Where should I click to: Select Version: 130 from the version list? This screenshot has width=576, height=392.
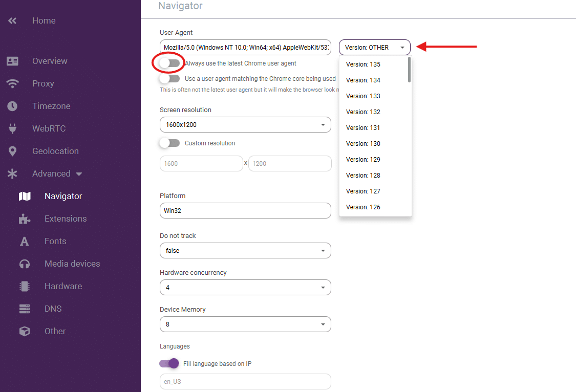click(364, 143)
